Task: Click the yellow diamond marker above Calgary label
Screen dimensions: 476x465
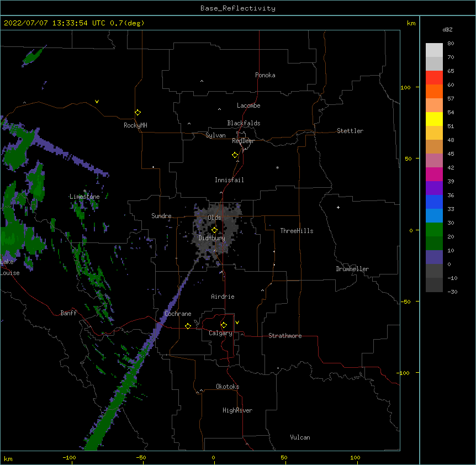Action: pyautogui.click(x=224, y=325)
